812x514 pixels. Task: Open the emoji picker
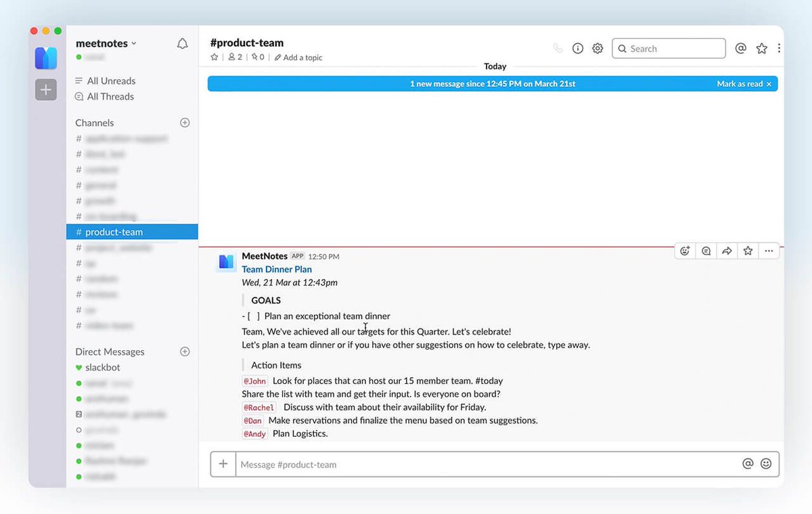pyautogui.click(x=766, y=464)
